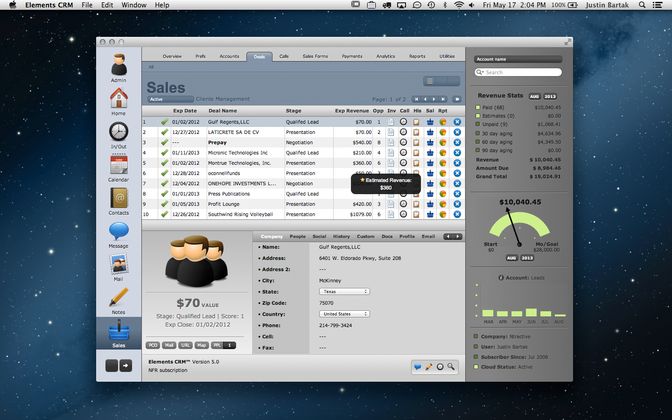
Task: Click the URL button below deal value
Action: tap(187, 345)
